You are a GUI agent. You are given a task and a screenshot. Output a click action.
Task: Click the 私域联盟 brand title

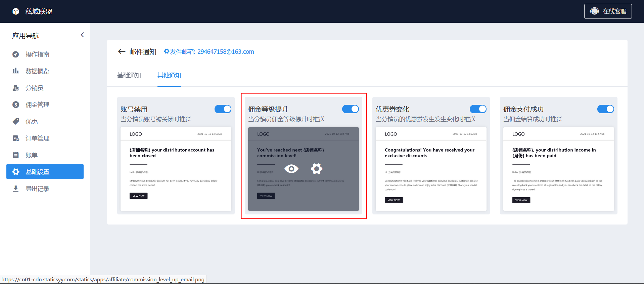(39, 11)
